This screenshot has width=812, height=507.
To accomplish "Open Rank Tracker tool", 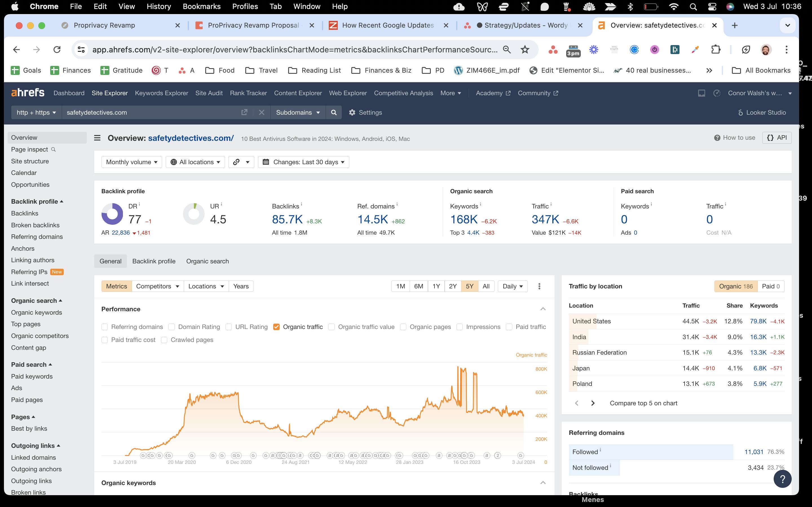I will pos(248,93).
